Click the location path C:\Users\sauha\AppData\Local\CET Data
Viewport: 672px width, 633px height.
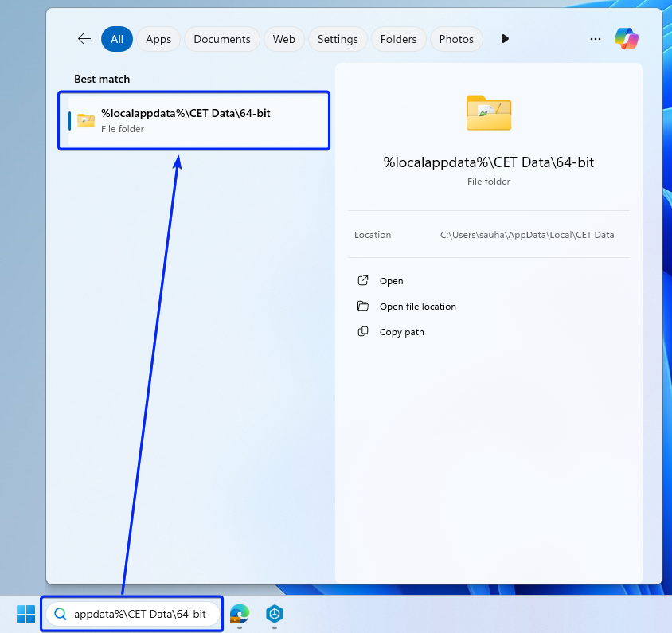527,235
